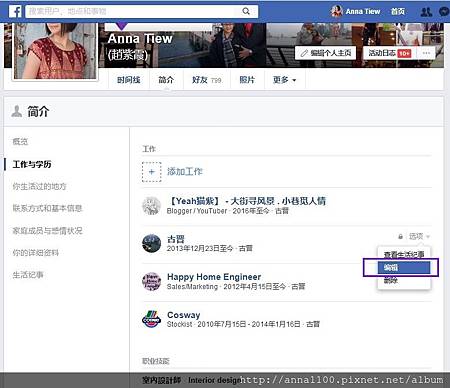Switch to the 照片 tab
This screenshot has height=388, width=450.
[x=247, y=80]
